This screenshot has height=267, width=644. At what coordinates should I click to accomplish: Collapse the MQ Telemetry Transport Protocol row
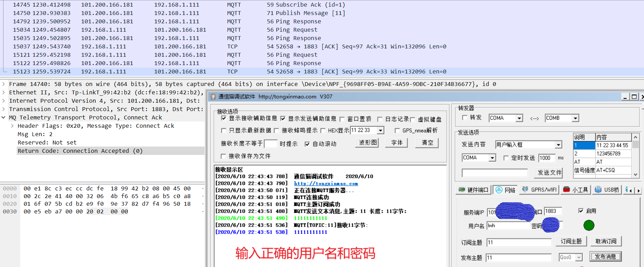3,118
